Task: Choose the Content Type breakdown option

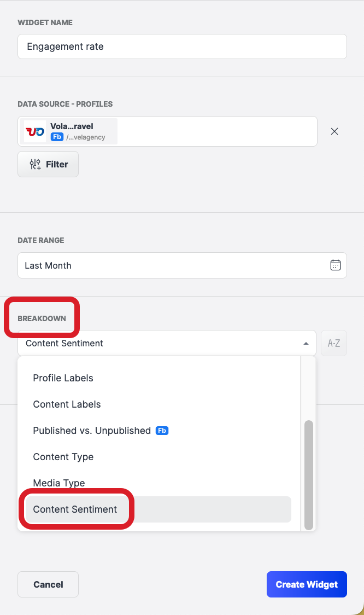Action: point(63,457)
